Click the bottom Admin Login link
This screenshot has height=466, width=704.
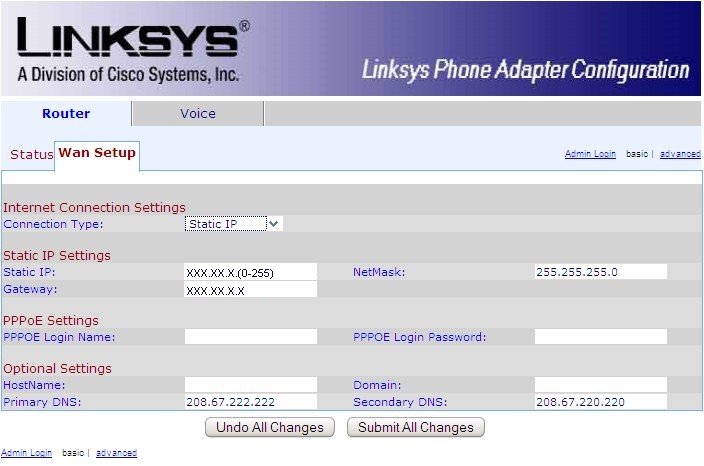coord(26,453)
